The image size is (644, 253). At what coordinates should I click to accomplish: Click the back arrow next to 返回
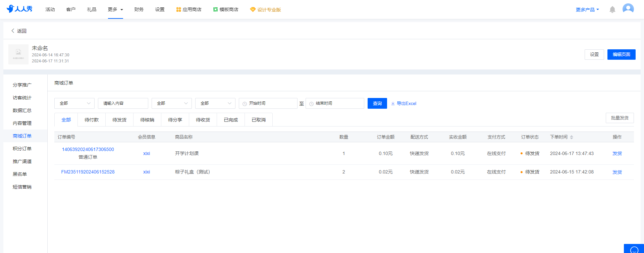pos(13,31)
